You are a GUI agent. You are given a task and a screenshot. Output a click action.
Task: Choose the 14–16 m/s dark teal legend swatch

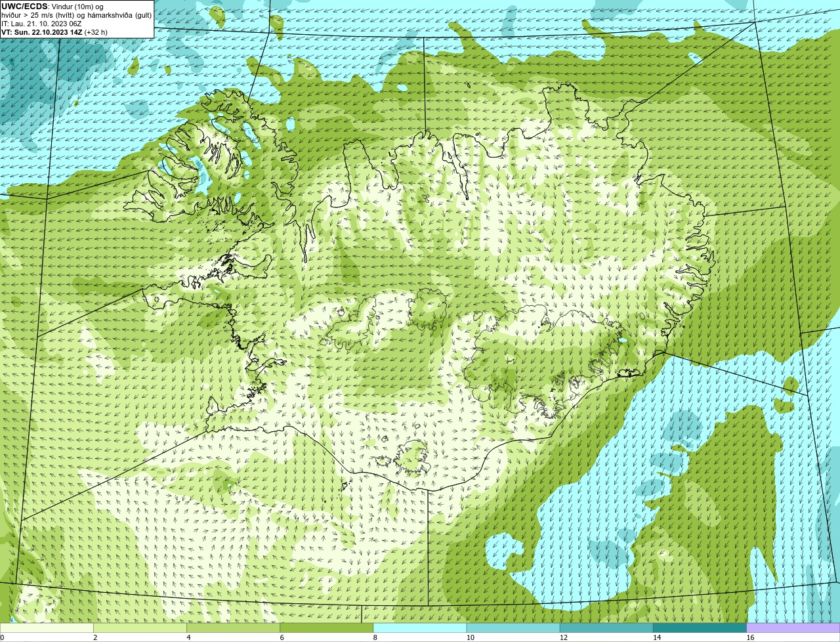(700, 628)
